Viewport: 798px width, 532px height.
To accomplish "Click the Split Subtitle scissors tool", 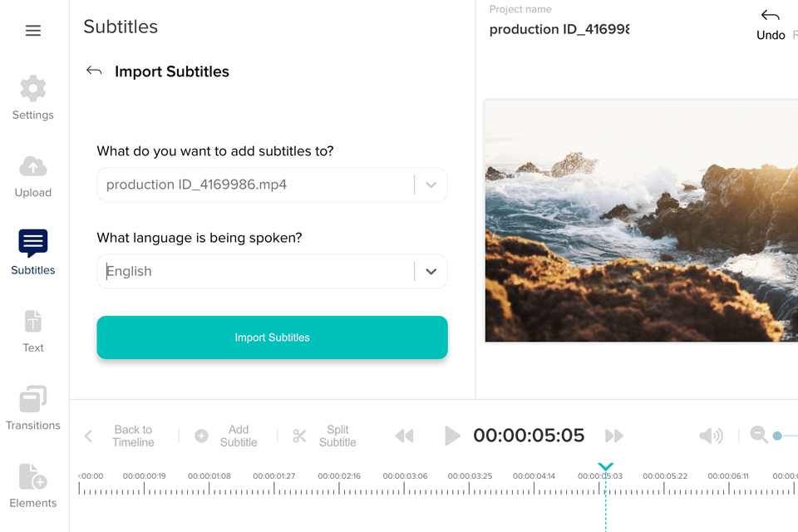I will 325,436.
